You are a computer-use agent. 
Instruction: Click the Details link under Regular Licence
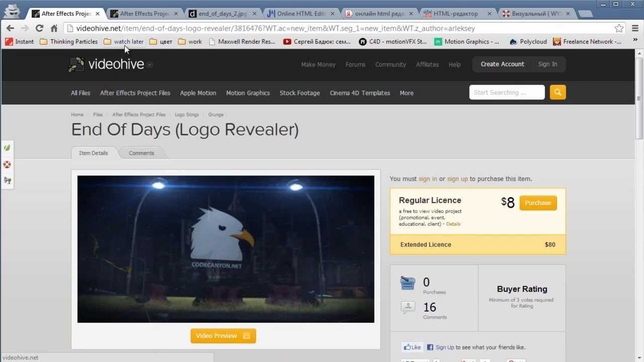453,224
